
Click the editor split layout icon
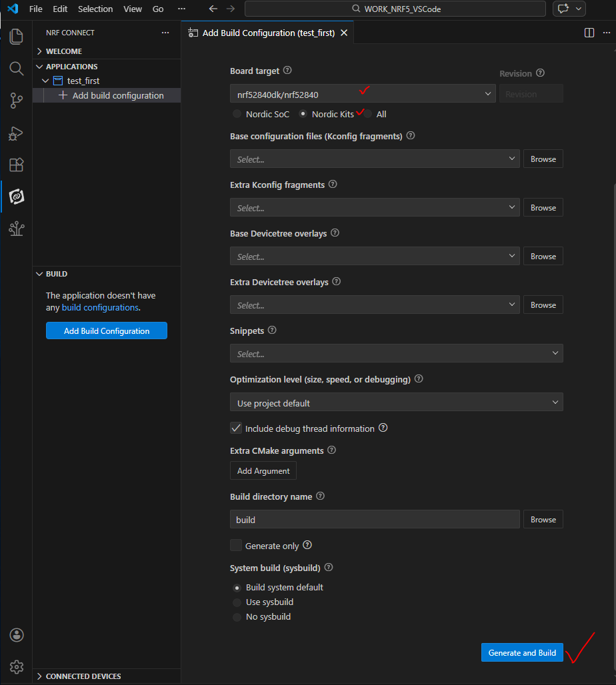click(589, 33)
